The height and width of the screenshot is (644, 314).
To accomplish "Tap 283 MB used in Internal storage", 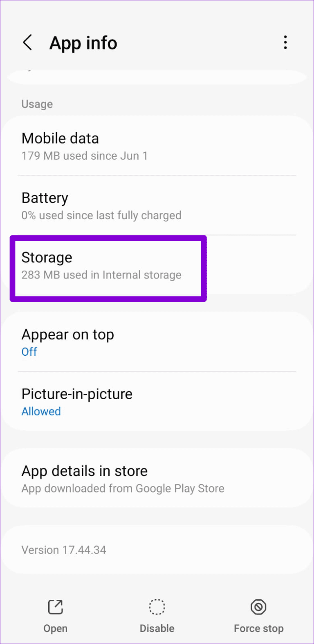I will 101,275.
